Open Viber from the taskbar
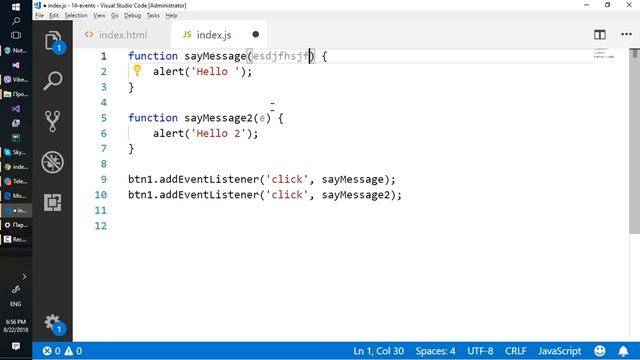The width and height of the screenshot is (640, 360). [16, 80]
